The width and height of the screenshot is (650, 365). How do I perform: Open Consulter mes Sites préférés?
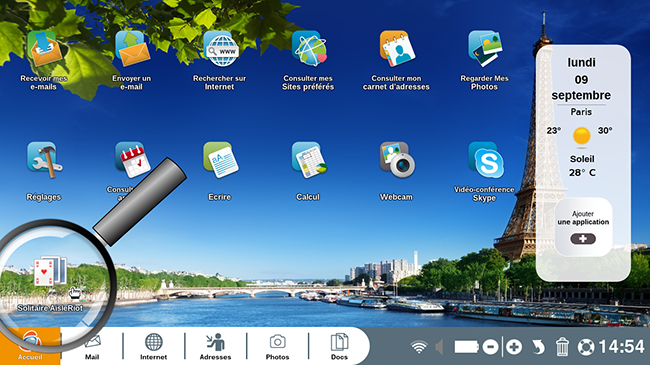tap(309, 49)
